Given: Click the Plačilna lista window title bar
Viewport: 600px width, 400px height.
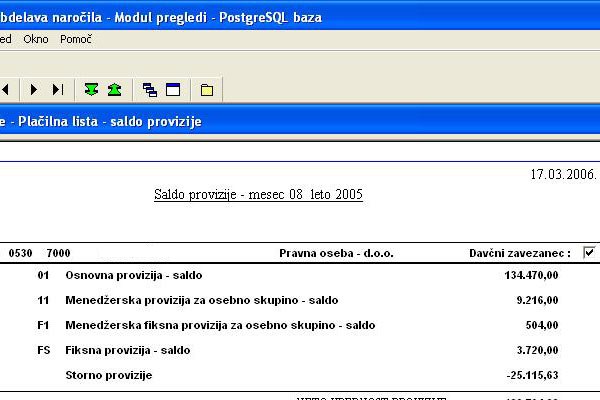Looking at the screenshot, I should 300,122.
